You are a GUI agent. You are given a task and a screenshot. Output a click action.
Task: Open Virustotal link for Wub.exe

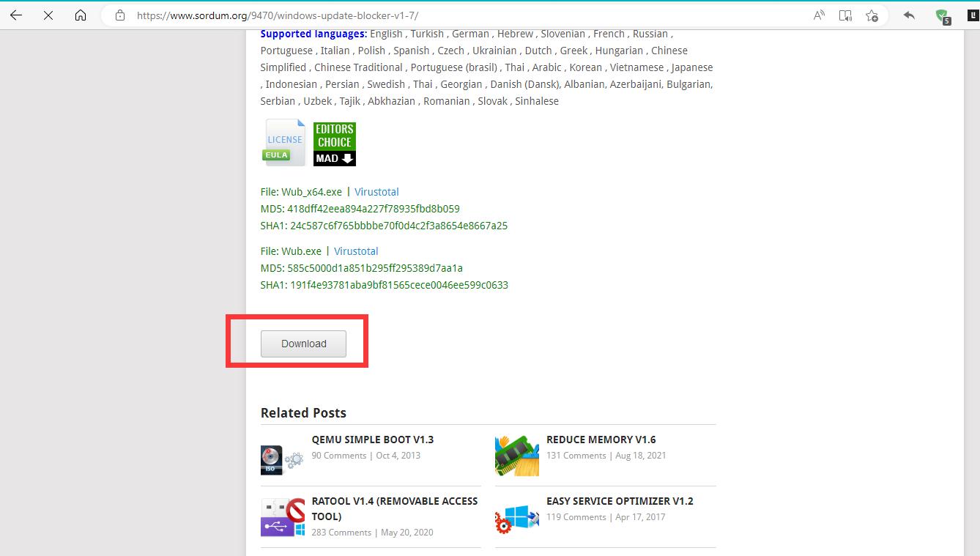[356, 251]
